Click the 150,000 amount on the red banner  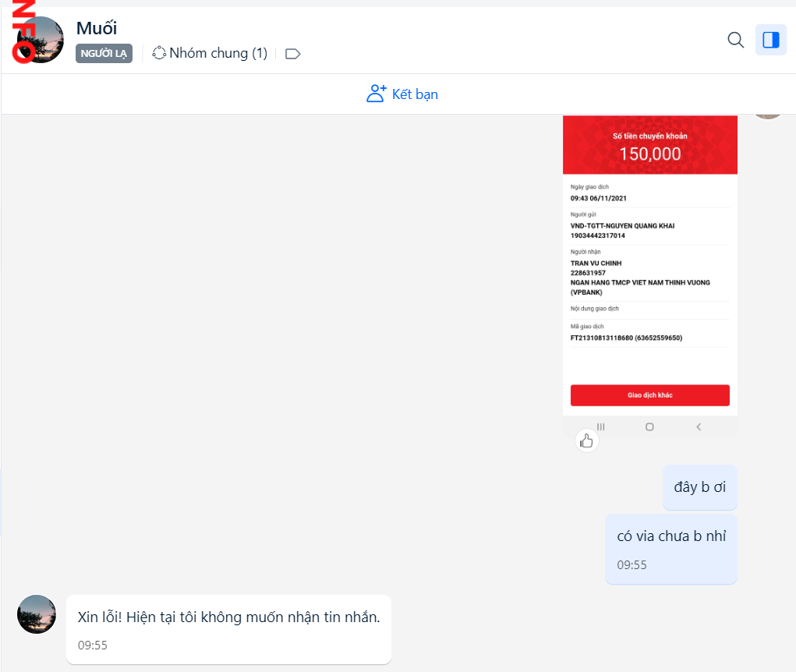click(649, 154)
